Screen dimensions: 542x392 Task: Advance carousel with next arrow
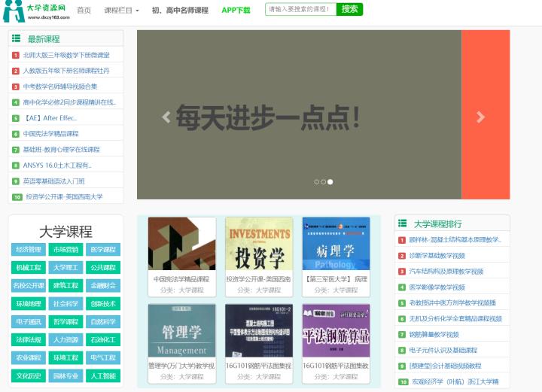point(480,117)
